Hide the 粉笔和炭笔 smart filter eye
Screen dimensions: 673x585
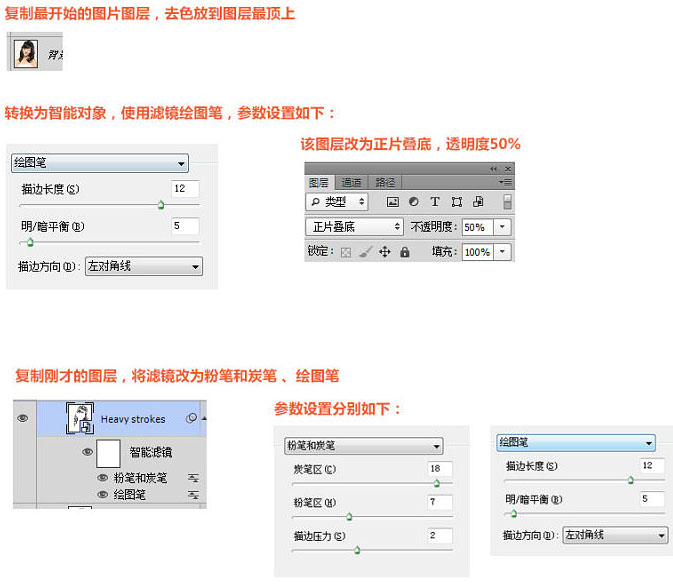103,478
